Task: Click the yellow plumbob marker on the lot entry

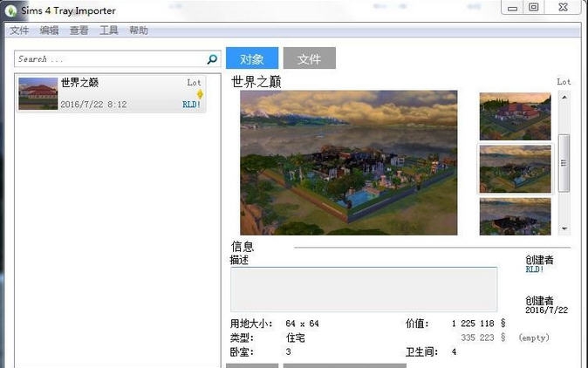Action: pos(200,93)
